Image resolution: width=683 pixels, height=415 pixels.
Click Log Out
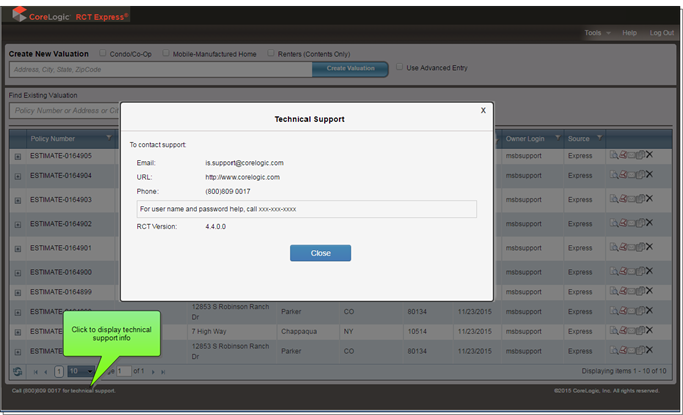(662, 33)
